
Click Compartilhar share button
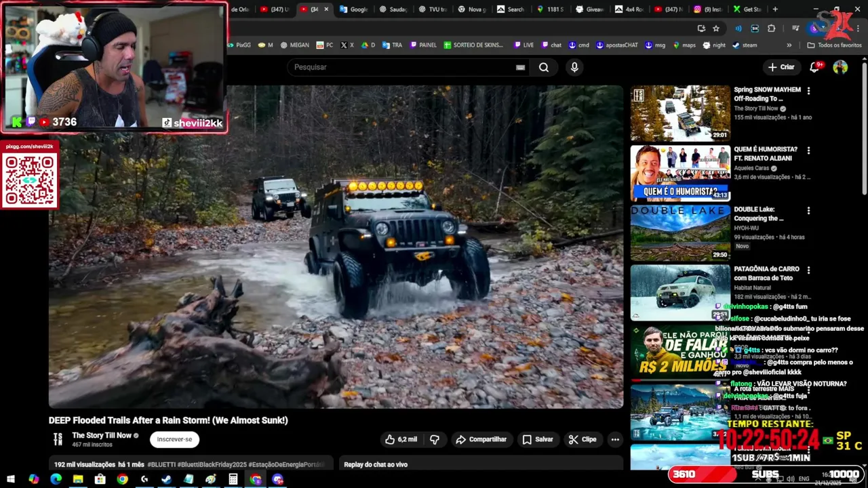[481, 439]
